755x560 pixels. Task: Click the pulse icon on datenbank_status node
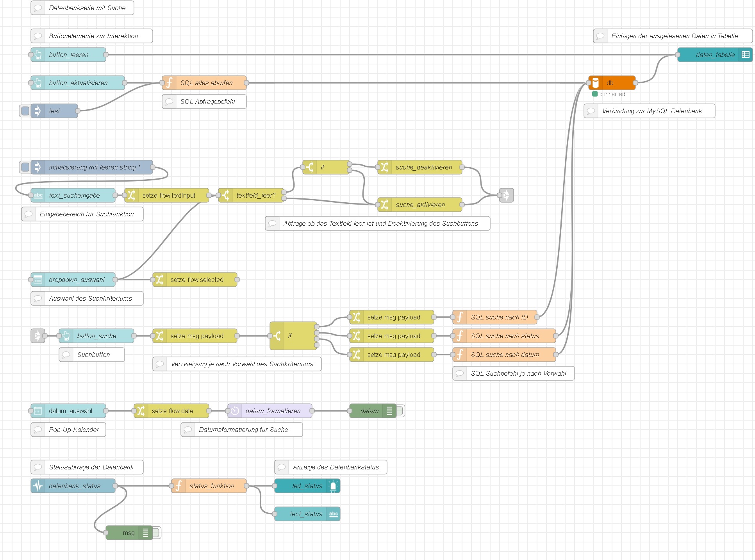click(x=38, y=486)
